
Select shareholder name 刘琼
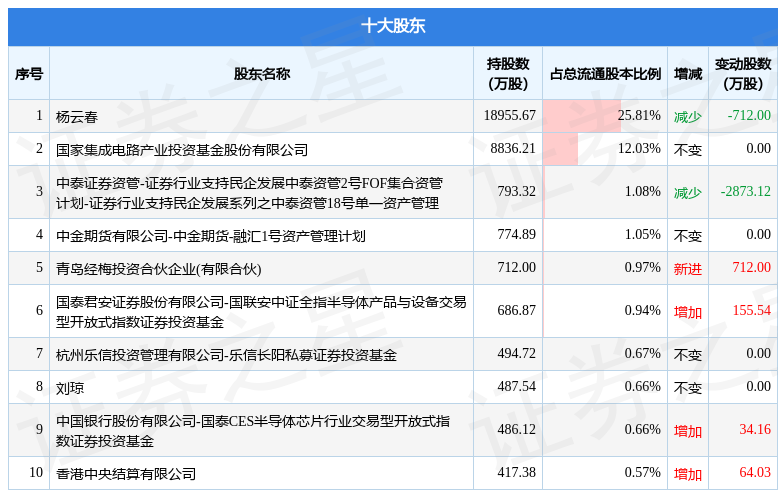(x=70, y=388)
